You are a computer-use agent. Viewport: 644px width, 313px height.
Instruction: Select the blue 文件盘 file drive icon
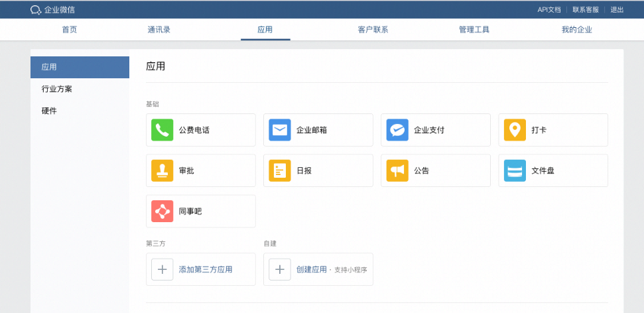tap(515, 170)
